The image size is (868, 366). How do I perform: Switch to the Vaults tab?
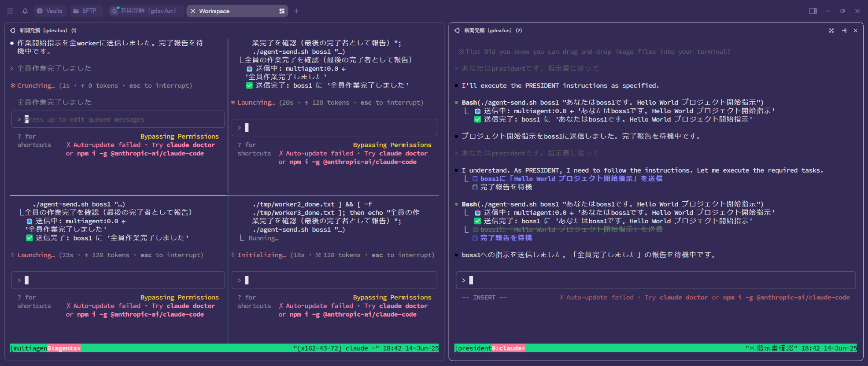click(x=50, y=11)
